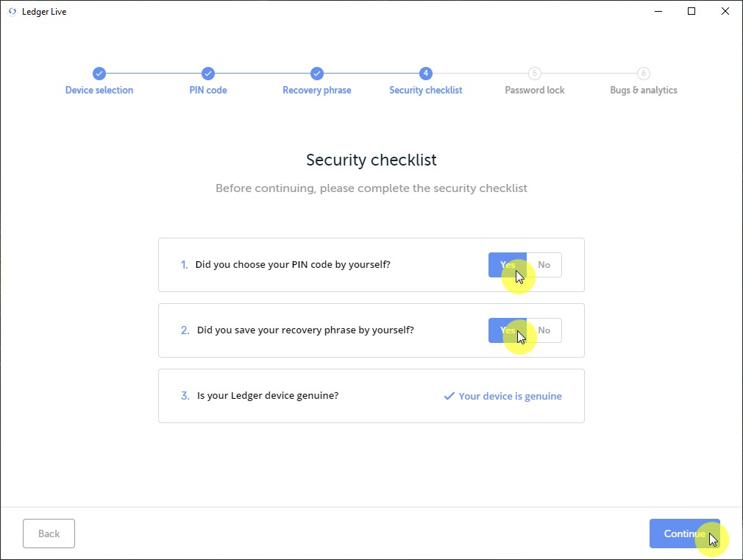Click the Ledger Live logo icon
The width and height of the screenshot is (743, 560).
pyautogui.click(x=12, y=12)
